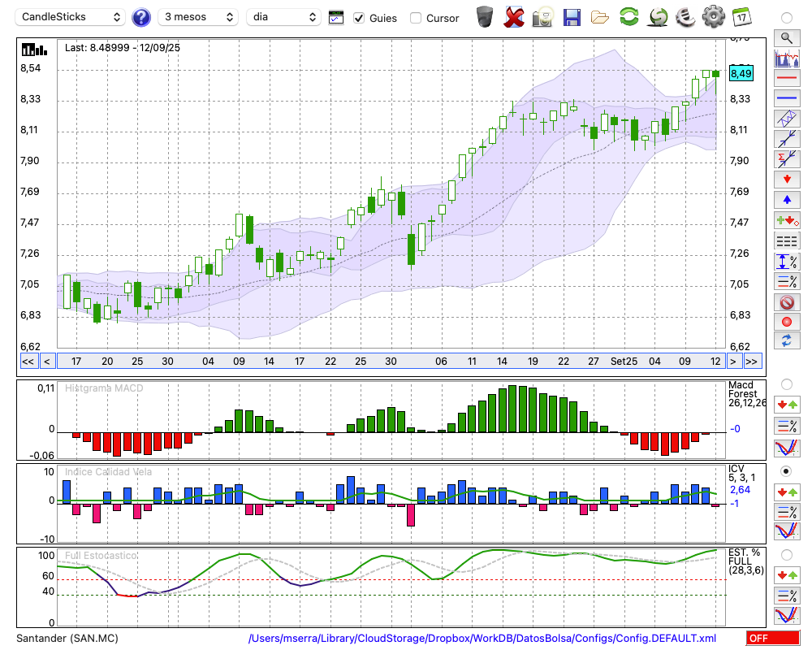Enable the Cursor checkbox
Viewport: 812px width, 650px height.
pos(415,18)
